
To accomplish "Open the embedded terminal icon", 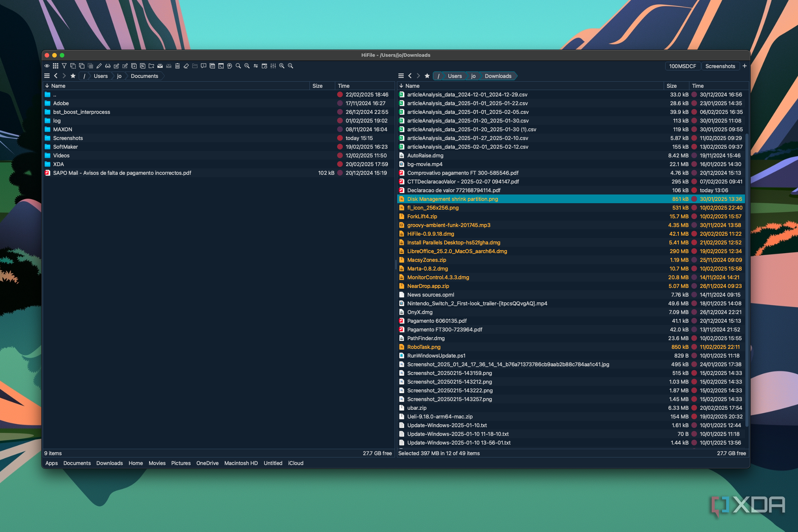I will [220, 66].
